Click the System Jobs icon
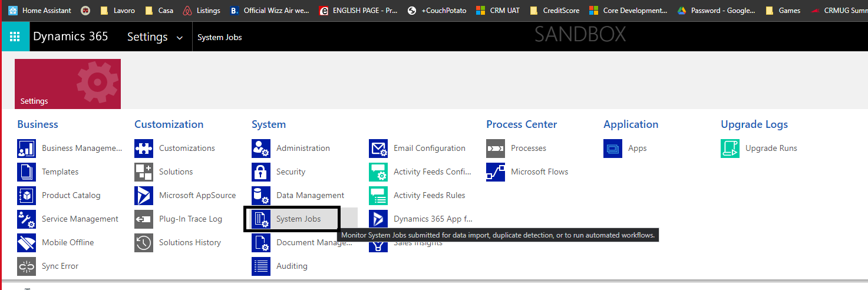Screen dimensions: 868x290 click(x=261, y=219)
